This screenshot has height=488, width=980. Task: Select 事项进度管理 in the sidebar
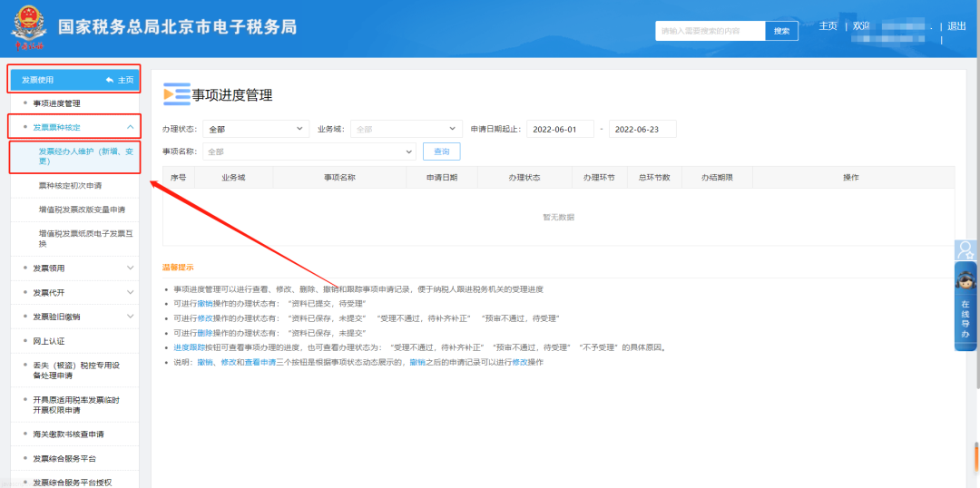[x=56, y=103]
